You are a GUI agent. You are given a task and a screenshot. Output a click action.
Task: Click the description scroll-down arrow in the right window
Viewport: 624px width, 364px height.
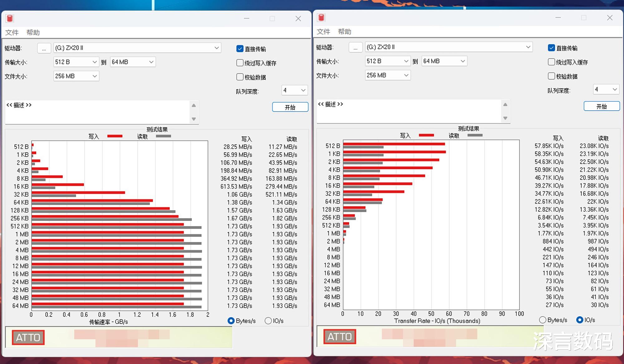point(505,118)
